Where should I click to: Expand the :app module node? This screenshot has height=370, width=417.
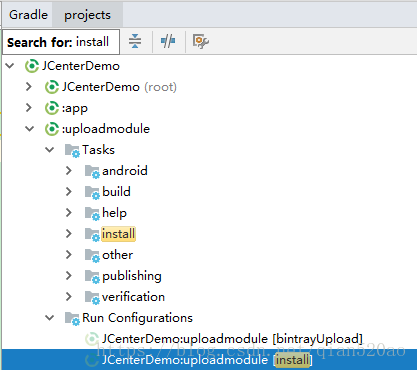pyautogui.click(x=29, y=108)
